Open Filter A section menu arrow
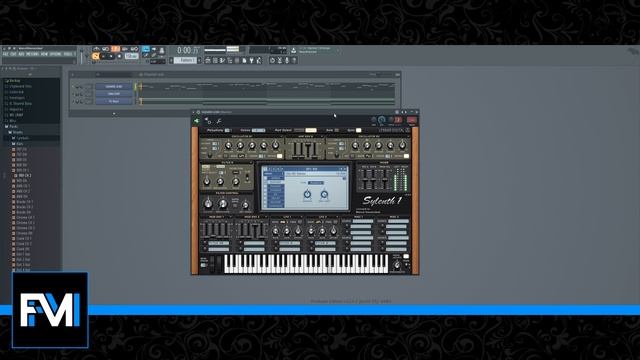Image resolution: width=640 pixels, height=360 pixels. 251,162
